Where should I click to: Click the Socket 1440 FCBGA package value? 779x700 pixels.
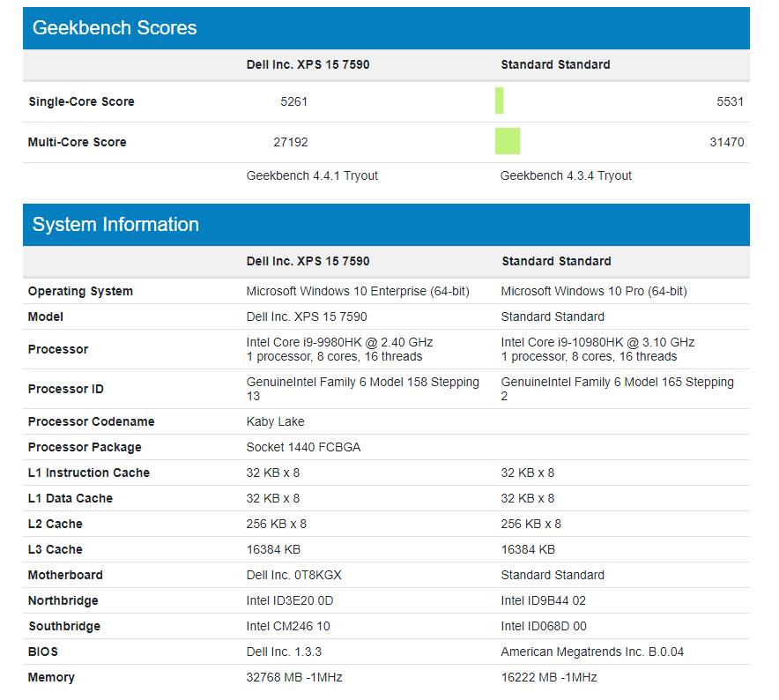[x=303, y=447]
